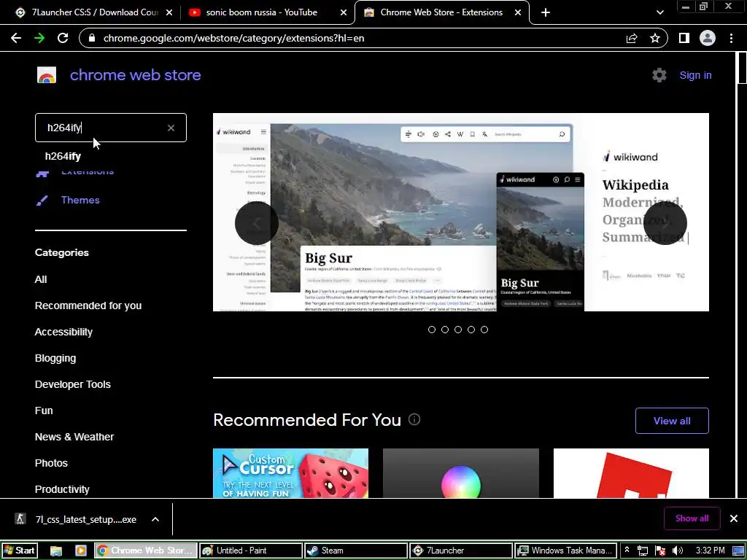Open the tab search dropdown

659,12
